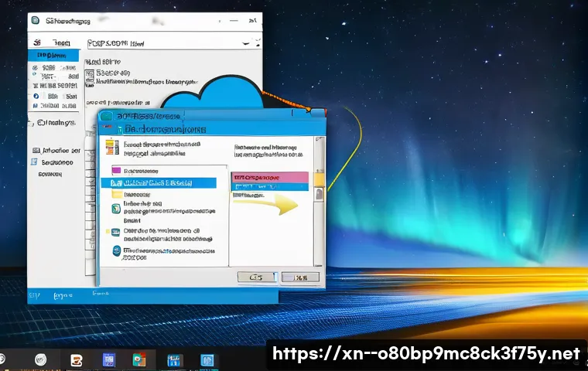Open the dark blue calendar-like taskbar icon
Image resolution: width=588 pixels, height=371 pixels.
click(175, 360)
